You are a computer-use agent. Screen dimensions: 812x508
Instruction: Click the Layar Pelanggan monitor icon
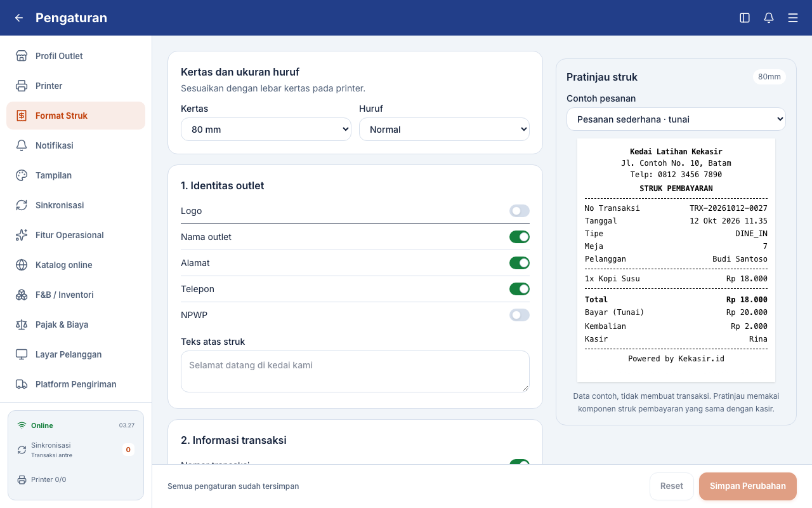click(22, 354)
